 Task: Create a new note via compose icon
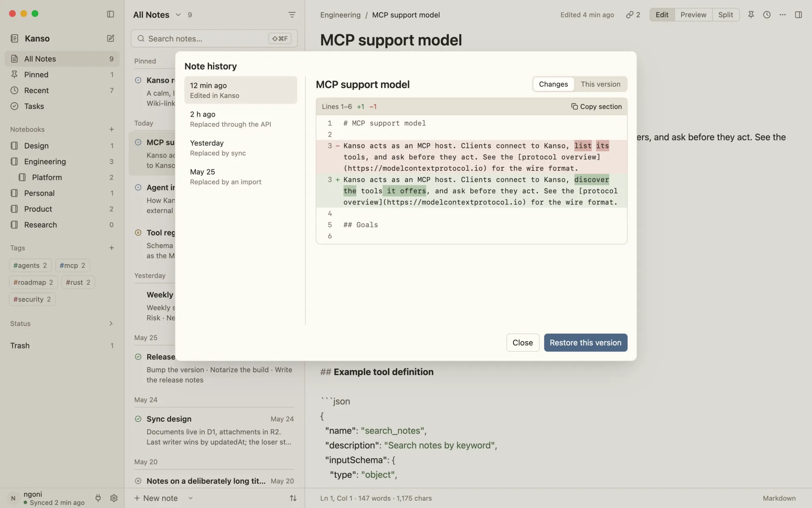[110, 38]
